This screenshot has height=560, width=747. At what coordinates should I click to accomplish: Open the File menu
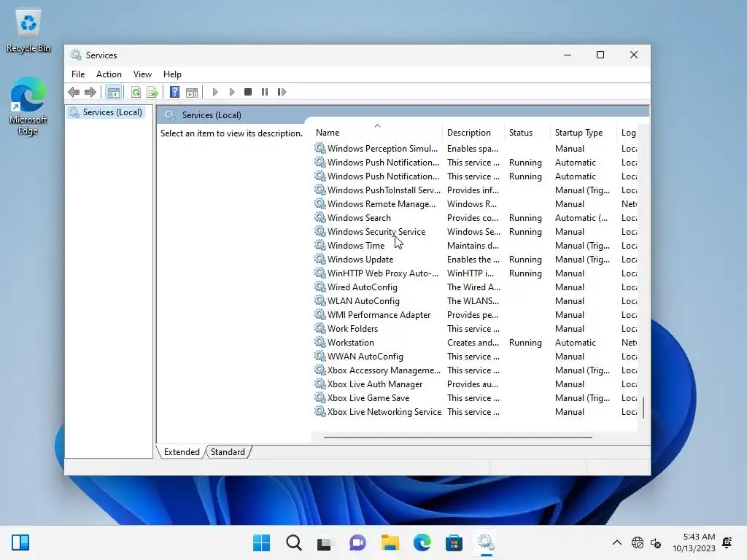click(78, 74)
